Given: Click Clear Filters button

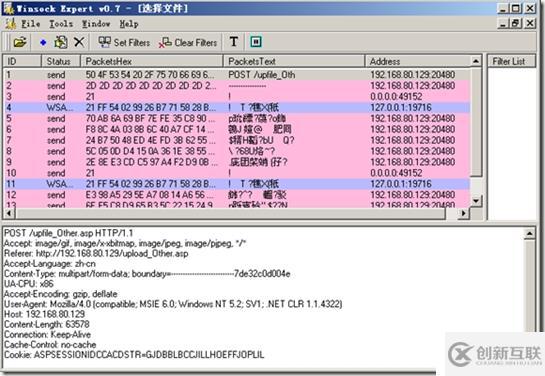Looking at the screenshot, I should point(188,42).
